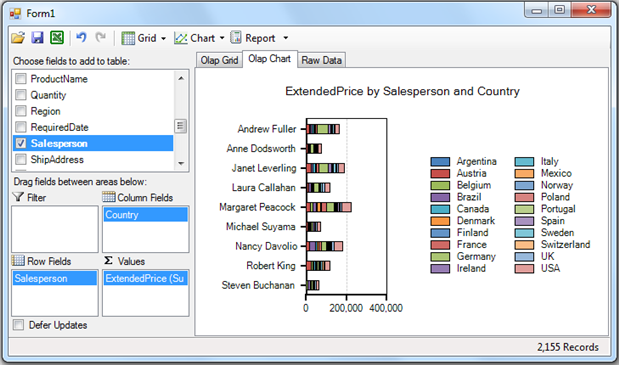The width and height of the screenshot is (619, 365).
Task: Click the Report toolbar icon
Action: click(236, 37)
